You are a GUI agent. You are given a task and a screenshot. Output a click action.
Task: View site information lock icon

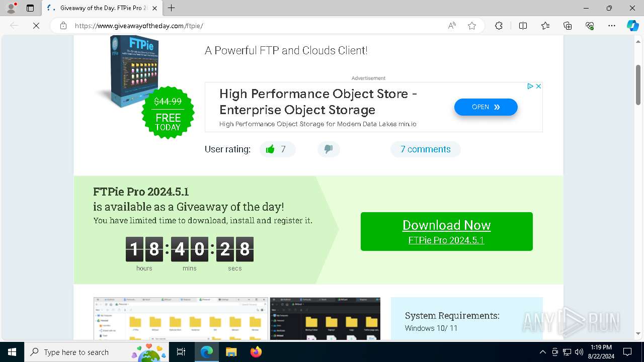click(x=63, y=26)
